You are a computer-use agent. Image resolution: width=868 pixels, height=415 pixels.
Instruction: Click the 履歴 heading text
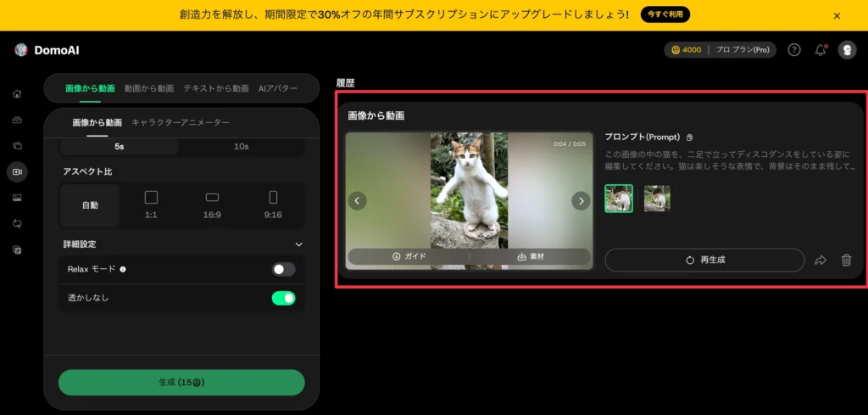(x=346, y=83)
